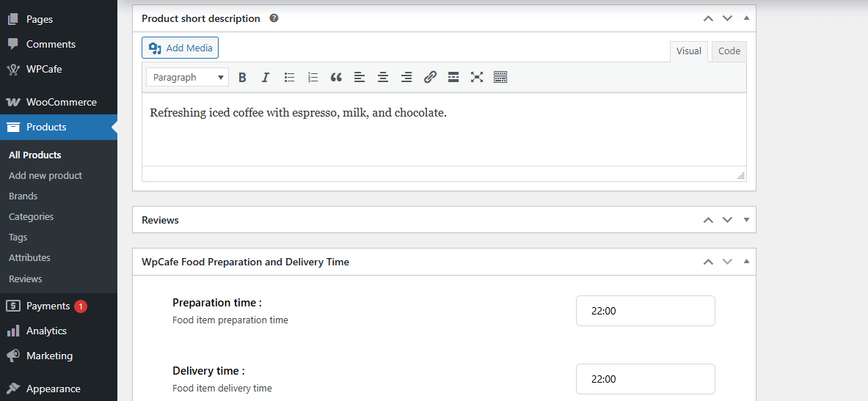Switch to the Visual editor tab
The height and width of the screenshot is (401, 868).
tap(688, 51)
